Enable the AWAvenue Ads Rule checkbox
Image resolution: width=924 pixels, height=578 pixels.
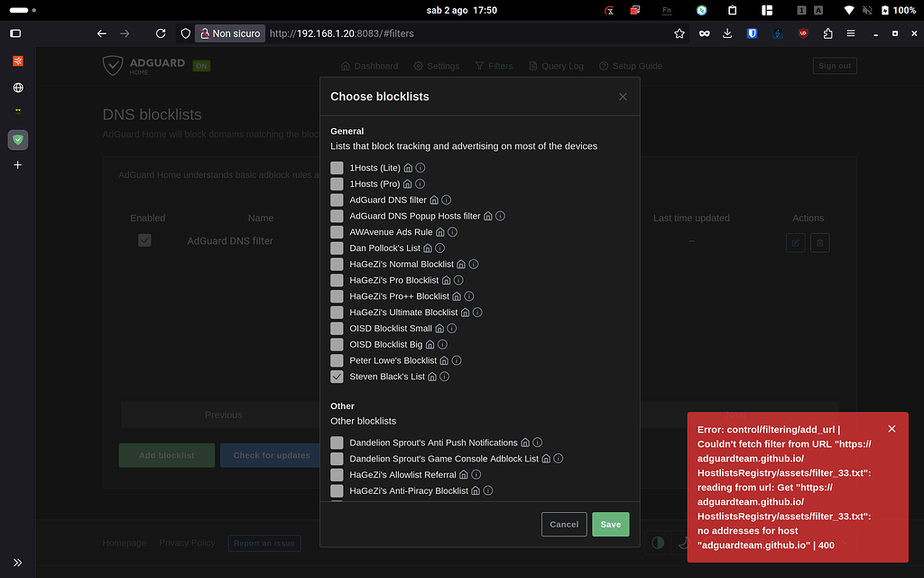[x=337, y=232]
